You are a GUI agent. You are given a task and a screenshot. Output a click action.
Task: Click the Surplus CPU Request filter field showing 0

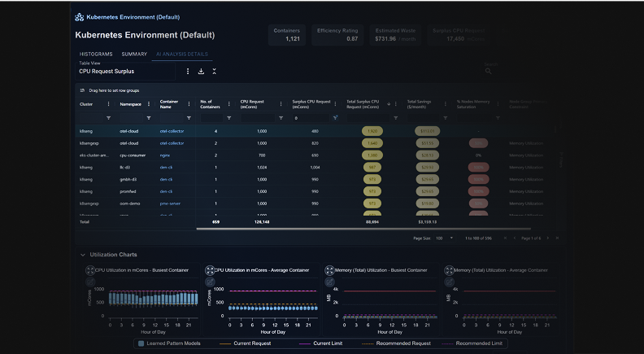[x=311, y=118]
